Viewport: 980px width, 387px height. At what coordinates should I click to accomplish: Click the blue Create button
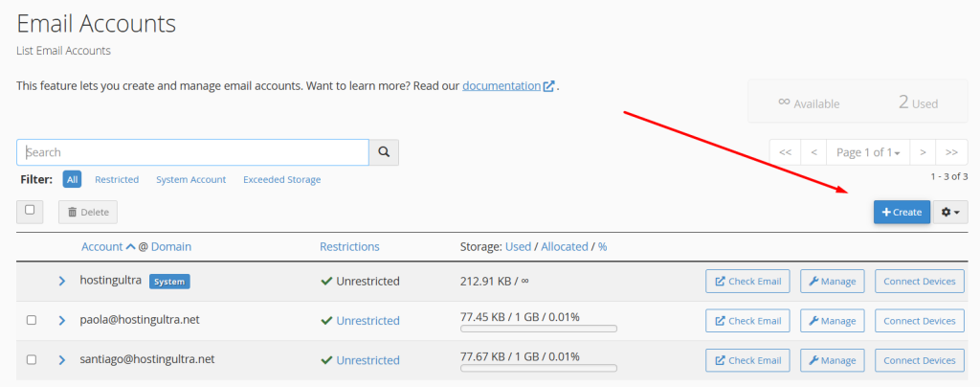click(x=902, y=212)
